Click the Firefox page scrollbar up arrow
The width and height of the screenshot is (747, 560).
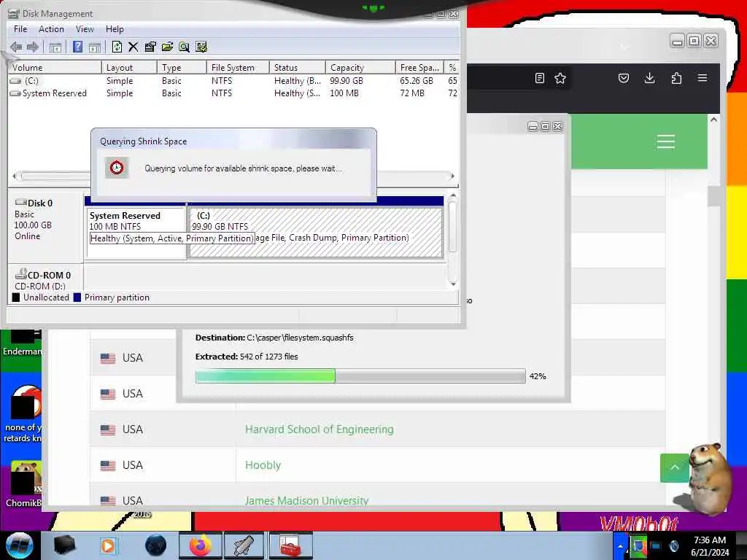tap(713, 120)
